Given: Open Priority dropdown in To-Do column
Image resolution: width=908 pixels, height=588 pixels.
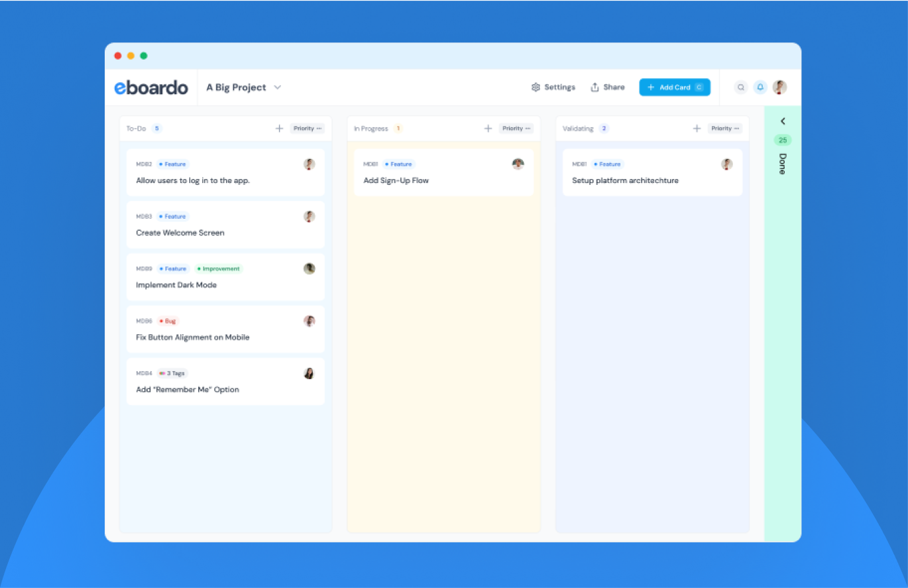Looking at the screenshot, I should [x=307, y=129].
